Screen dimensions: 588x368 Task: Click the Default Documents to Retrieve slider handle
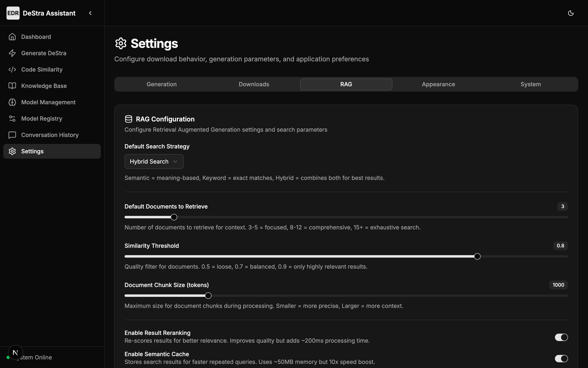pos(174,217)
